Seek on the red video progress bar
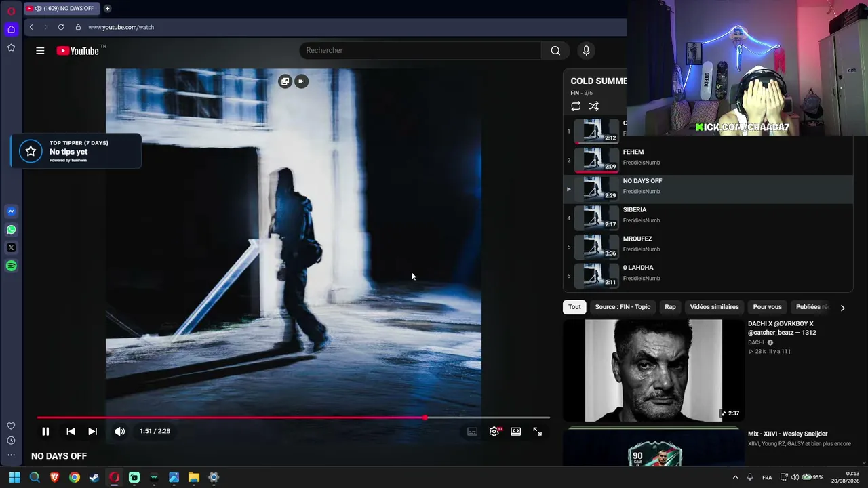This screenshot has width=868, height=488. point(293,418)
